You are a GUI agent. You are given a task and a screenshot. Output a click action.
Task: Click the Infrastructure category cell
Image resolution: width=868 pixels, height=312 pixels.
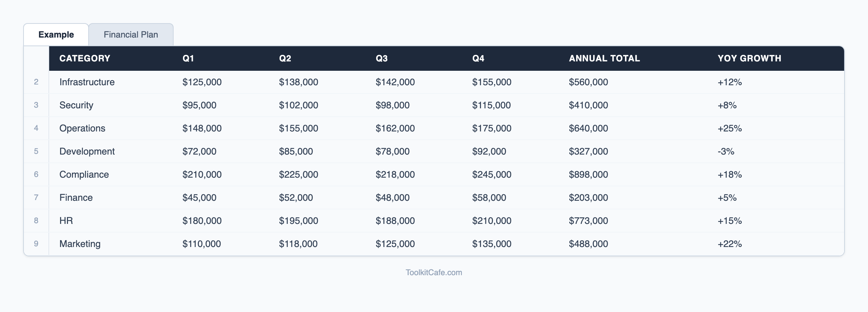(x=87, y=82)
